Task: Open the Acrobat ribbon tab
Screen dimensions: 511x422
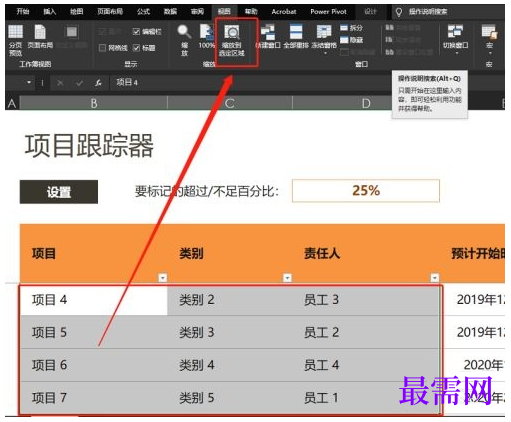Action: pos(284,12)
